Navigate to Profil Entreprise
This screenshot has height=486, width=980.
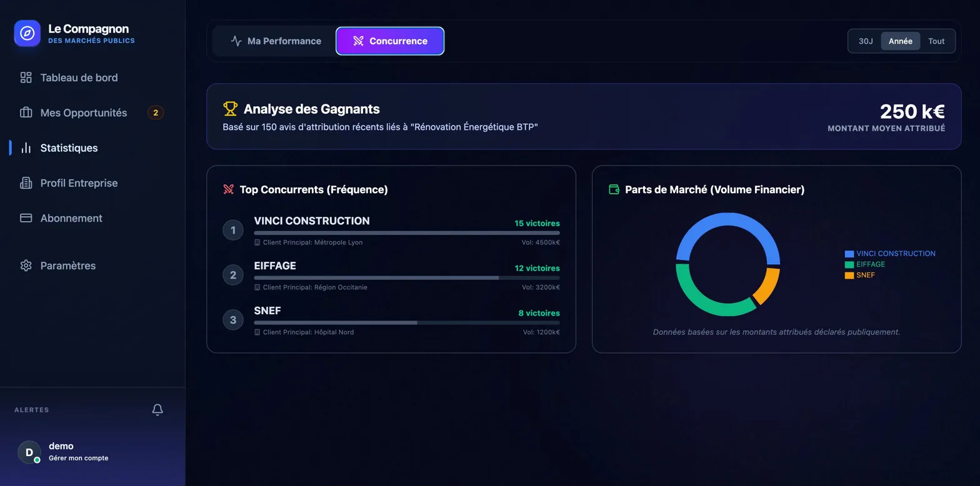[92, 183]
